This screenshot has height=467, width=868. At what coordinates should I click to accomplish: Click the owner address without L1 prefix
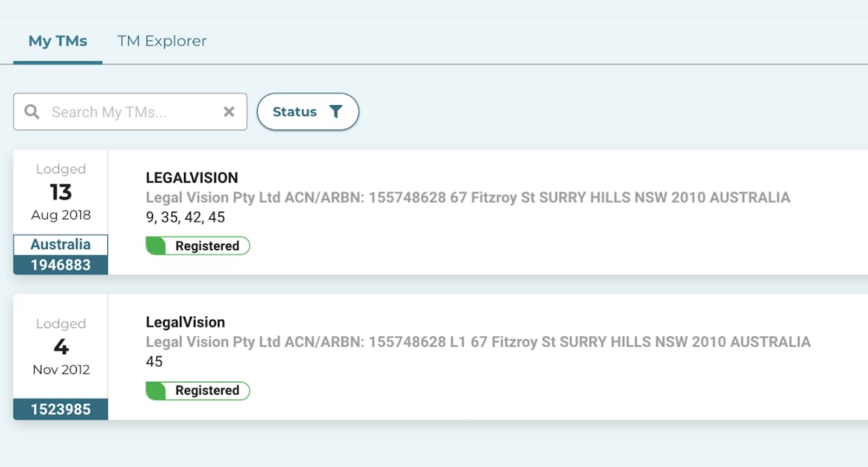pos(468,198)
